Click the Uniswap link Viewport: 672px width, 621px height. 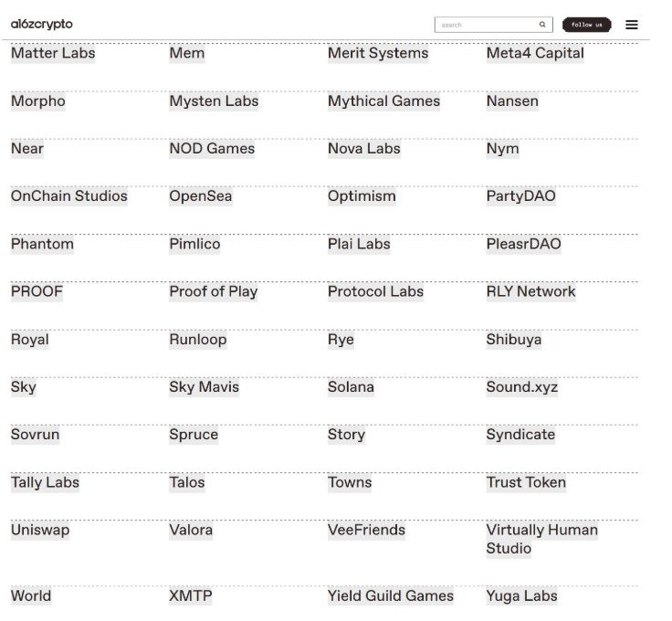click(40, 530)
